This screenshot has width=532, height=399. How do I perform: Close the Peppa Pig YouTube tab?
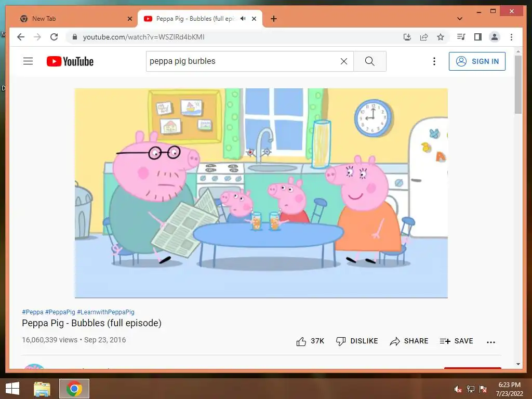click(x=254, y=19)
